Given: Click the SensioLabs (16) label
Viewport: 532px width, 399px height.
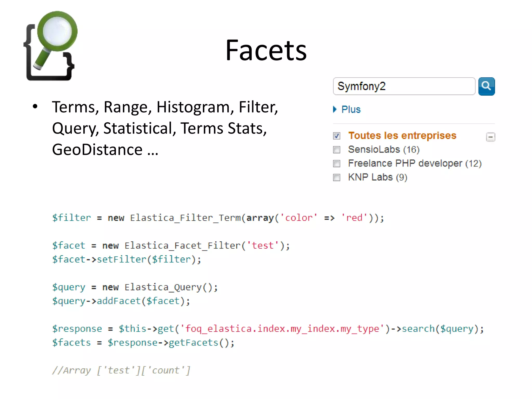Looking at the screenshot, I should (384, 149).
